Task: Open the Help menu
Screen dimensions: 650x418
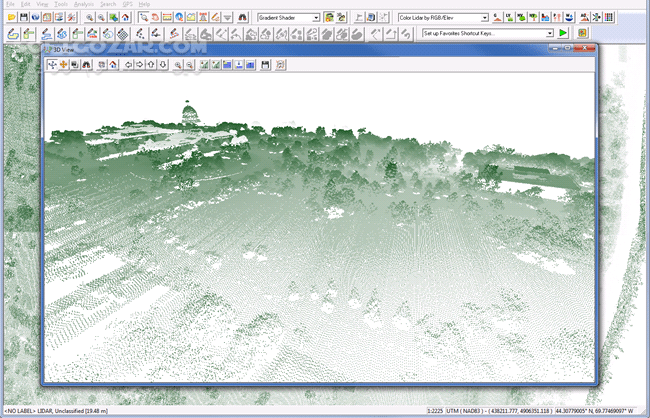Action: pyautogui.click(x=144, y=4)
